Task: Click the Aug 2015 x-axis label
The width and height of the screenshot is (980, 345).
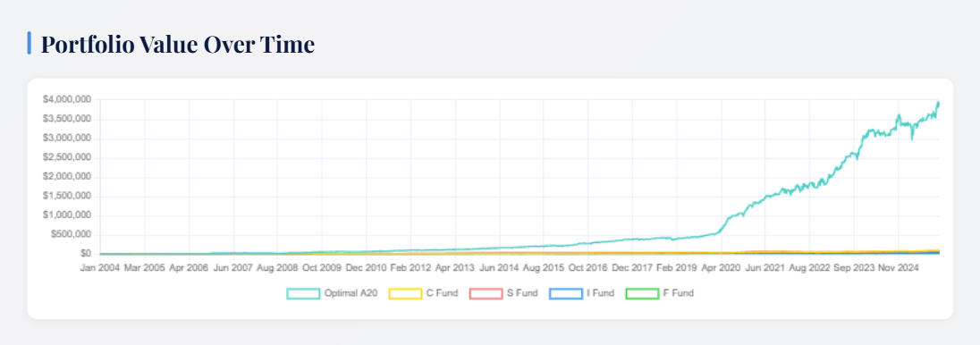Action: pyautogui.click(x=544, y=267)
